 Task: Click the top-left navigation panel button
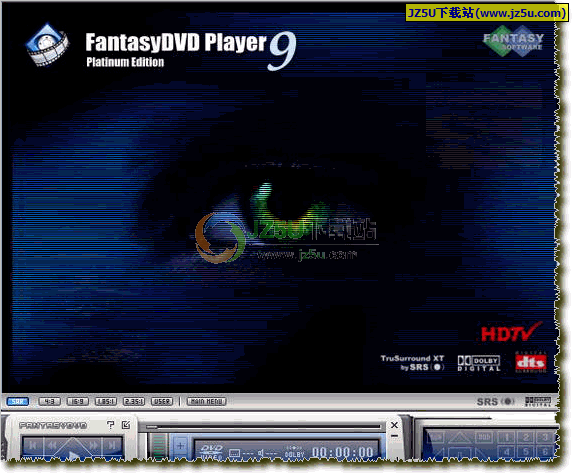click(436, 437)
